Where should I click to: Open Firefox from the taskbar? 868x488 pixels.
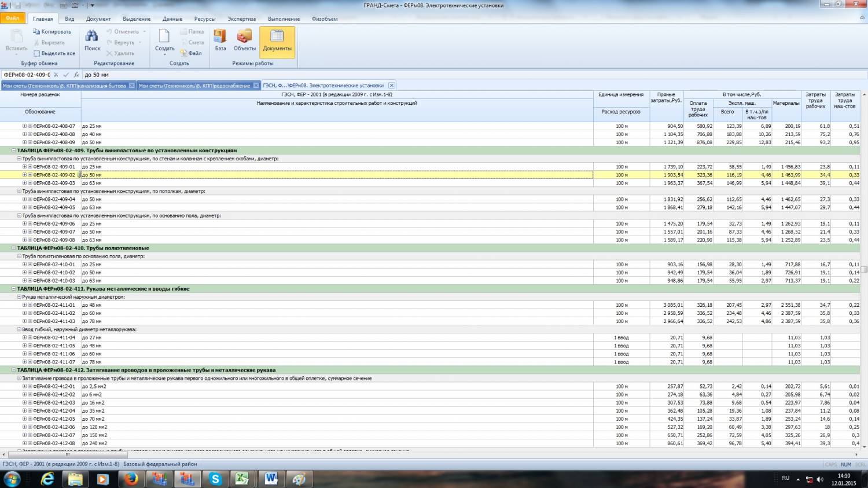coord(131,479)
